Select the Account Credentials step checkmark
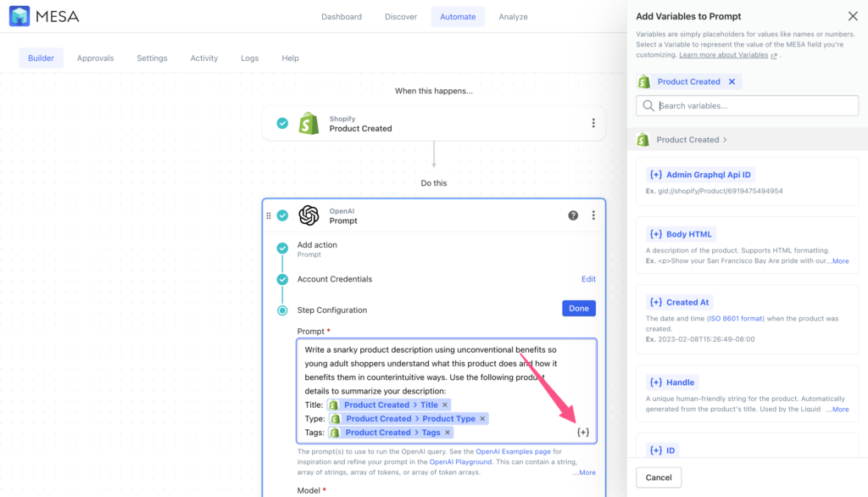The image size is (868, 497). [x=282, y=279]
